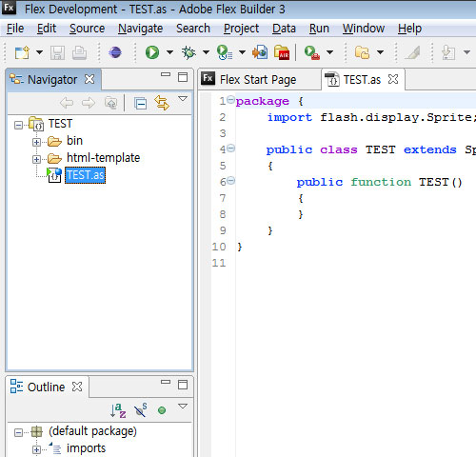Click the Debug bug icon
The width and height of the screenshot is (476, 457).
pos(188,52)
